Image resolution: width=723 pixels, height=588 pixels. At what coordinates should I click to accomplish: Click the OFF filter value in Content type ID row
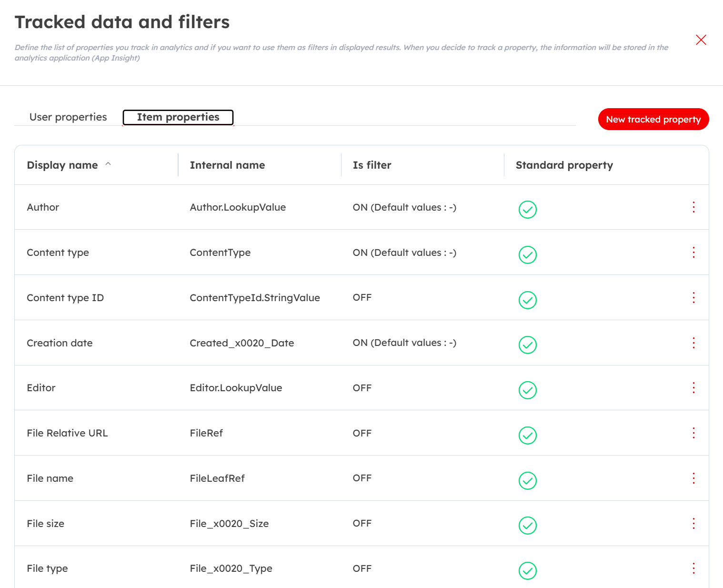362,297
